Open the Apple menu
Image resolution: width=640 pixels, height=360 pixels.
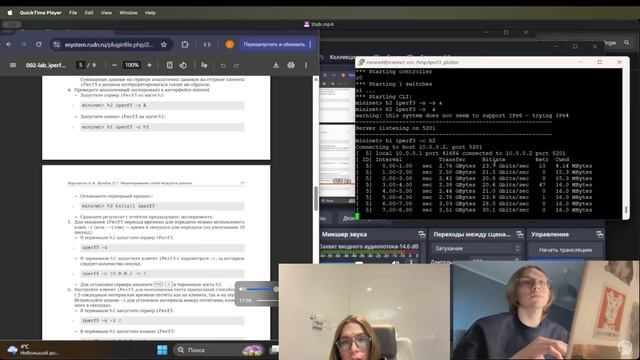pos(10,13)
